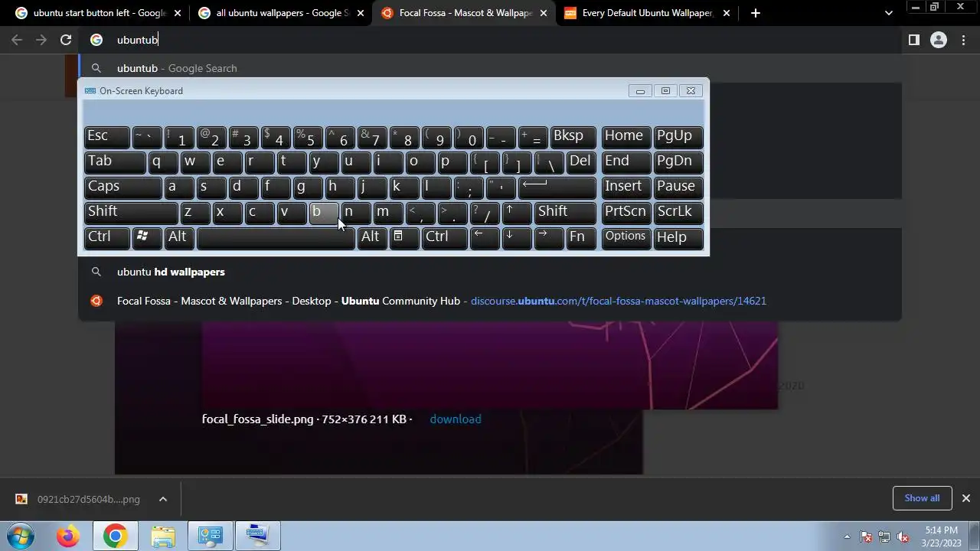This screenshot has width=980, height=551.
Task: Click the left arrow key on keyboard
Action: point(485,237)
